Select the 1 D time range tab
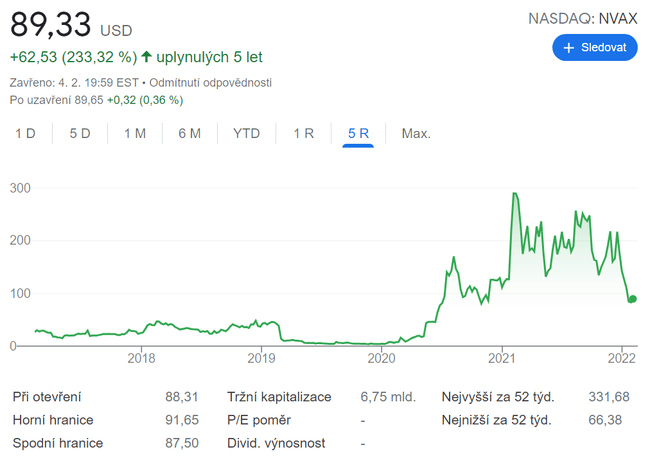This screenshot has height=461, width=650. click(25, 133)
